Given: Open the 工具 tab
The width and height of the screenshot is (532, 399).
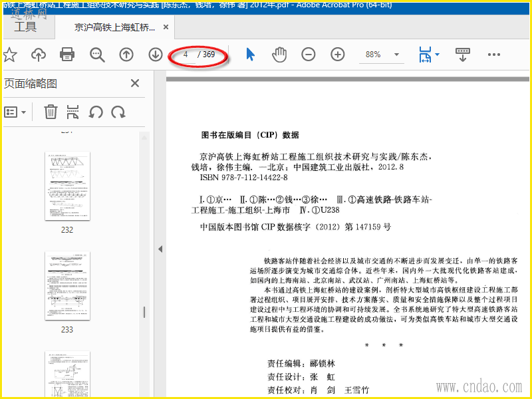Looking at the screenshot, I should [x=25, y=27].
